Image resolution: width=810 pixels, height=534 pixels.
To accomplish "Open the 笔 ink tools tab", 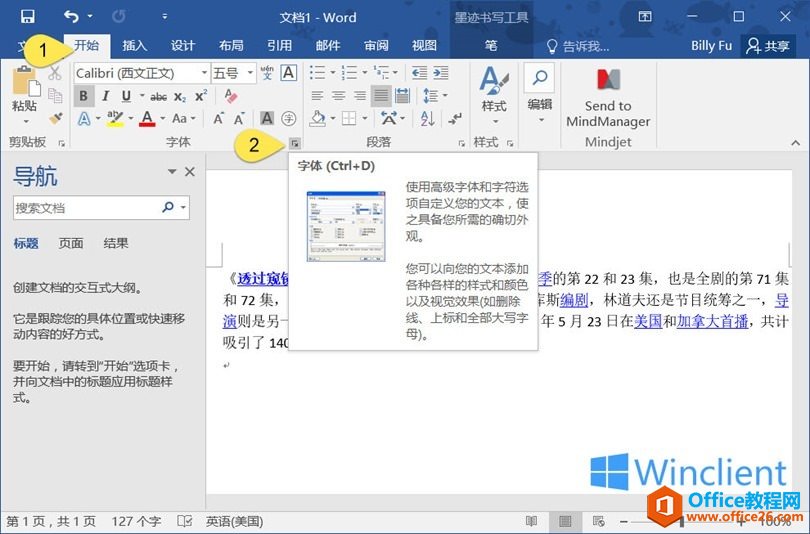I will click(491, 45).
